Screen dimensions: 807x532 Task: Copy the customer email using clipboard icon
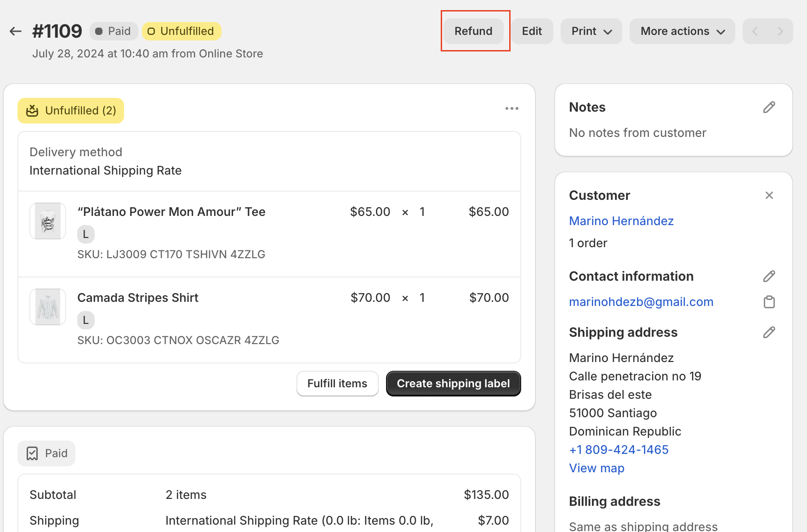(769, 302)
